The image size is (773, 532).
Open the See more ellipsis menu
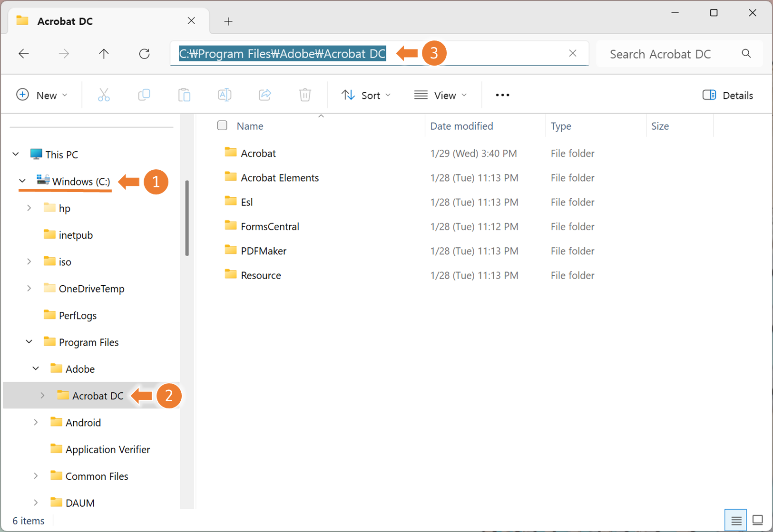point(502,95)
